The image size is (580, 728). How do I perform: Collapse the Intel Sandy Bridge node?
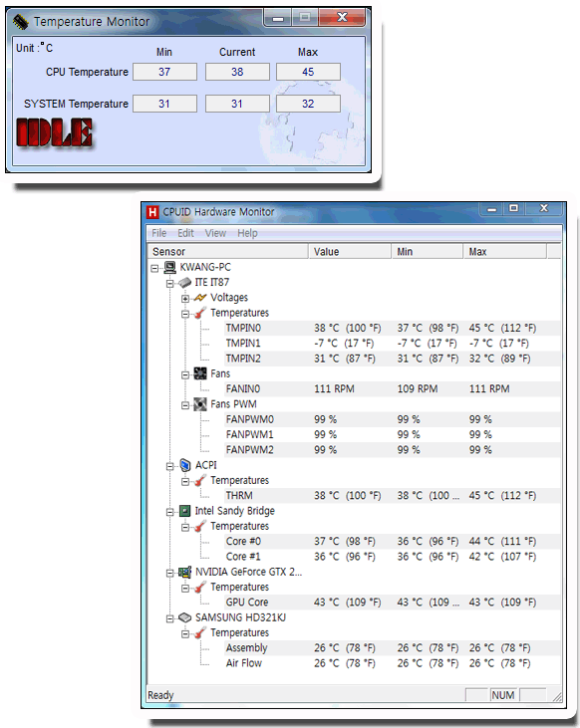[170, 512]
